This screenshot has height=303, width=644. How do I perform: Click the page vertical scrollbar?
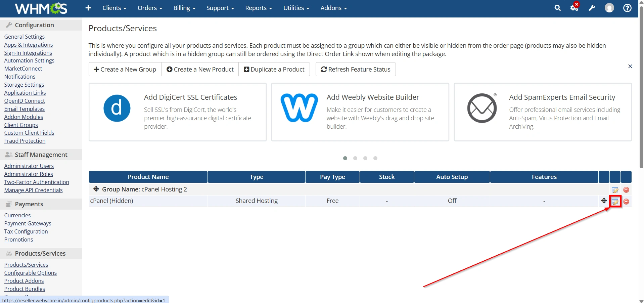point(641,87)
